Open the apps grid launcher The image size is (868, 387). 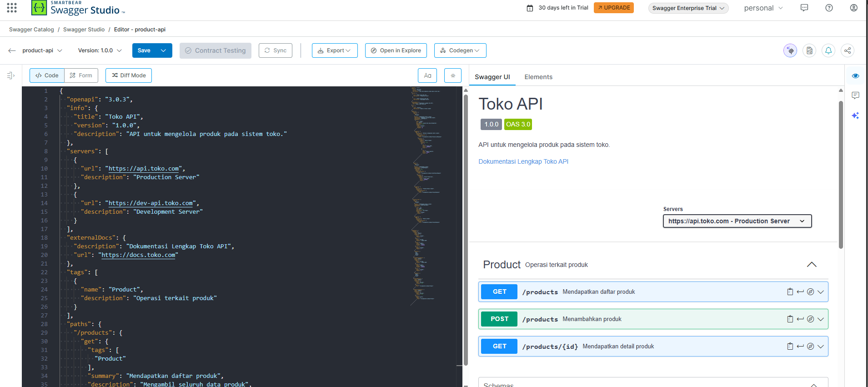[x=12, y=8]
